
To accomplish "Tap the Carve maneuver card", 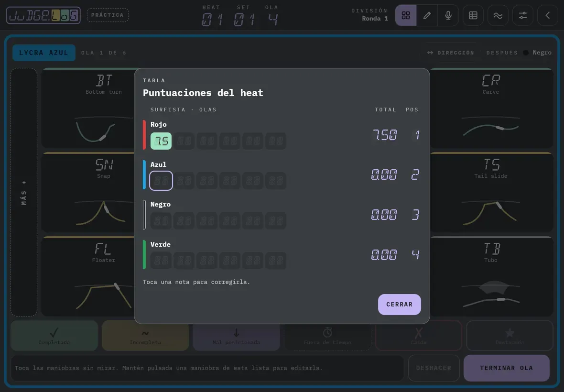I will tap(491, 108).
